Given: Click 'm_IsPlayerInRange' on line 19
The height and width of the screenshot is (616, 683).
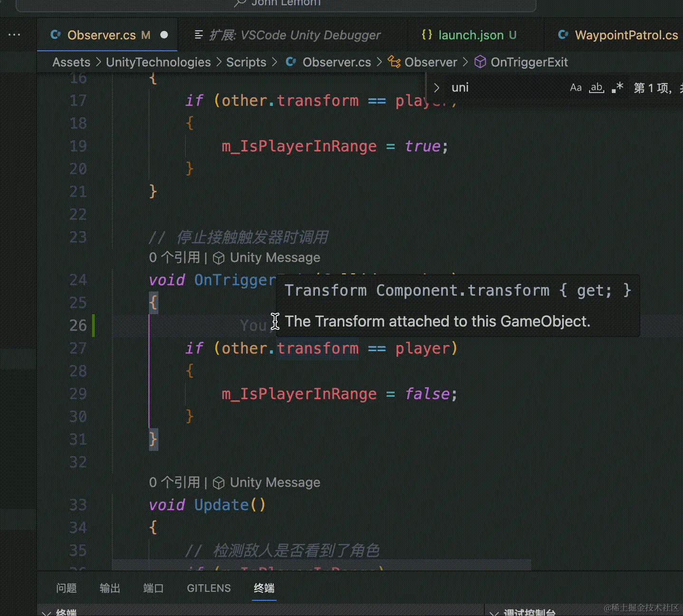Looking at the screenshot, I should pyautogui.click(x=299, y=146).
